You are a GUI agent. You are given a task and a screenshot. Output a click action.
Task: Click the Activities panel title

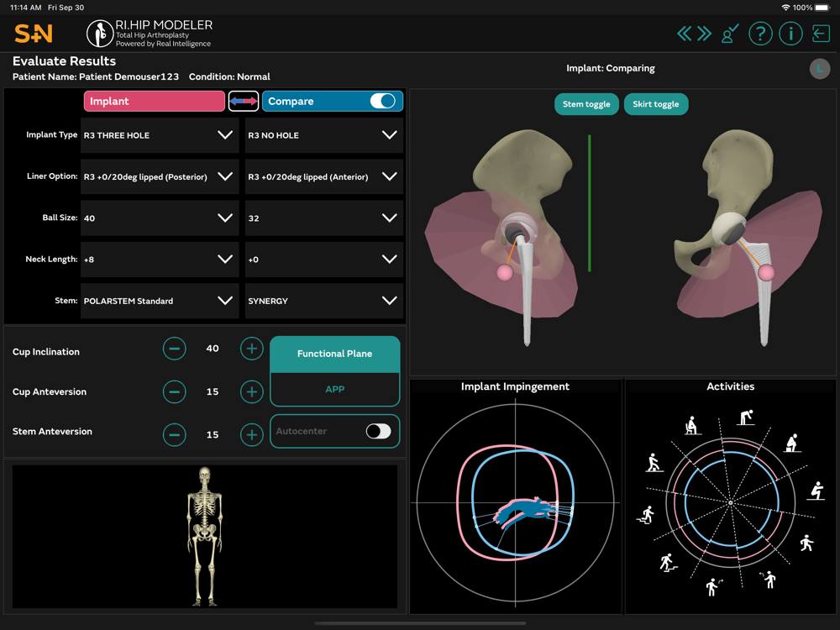(730, 386)
